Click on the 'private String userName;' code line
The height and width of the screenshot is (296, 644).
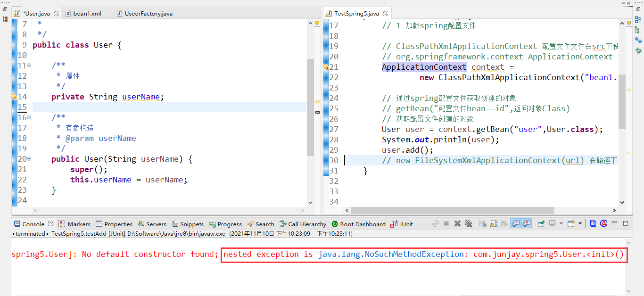click(x=107, y=97)
